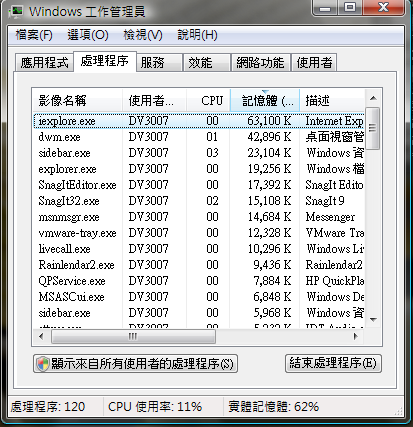This screenshot has height=427, width=413.
Task: Select the vmware-tray.exe process
Action: click(199, 233)
